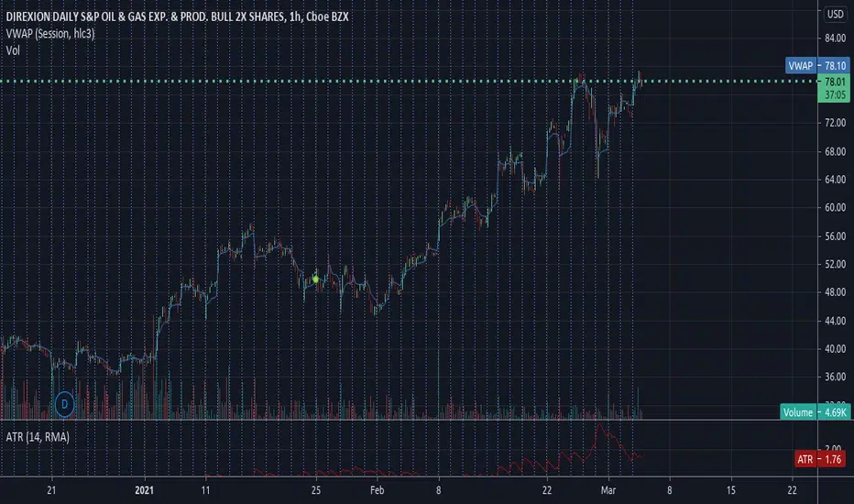Click the 15 date label on time axis
This screenshot has height=504, width=854.
point(731,490)
